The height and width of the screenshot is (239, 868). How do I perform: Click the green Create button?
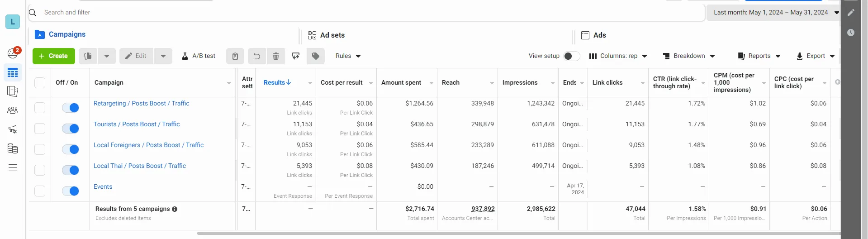[x=54, y=56]
